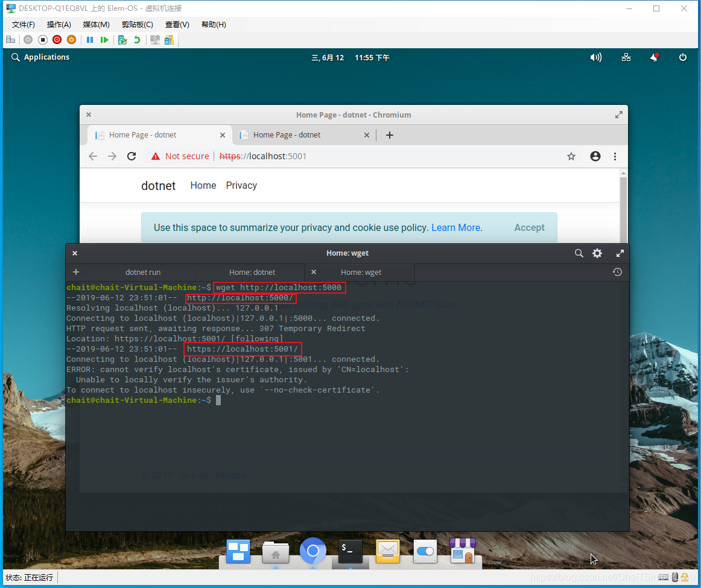Viewport: 701px width, 588px height.
Task: Open a new Chromium tab
Action: click(x=389, y=135)
